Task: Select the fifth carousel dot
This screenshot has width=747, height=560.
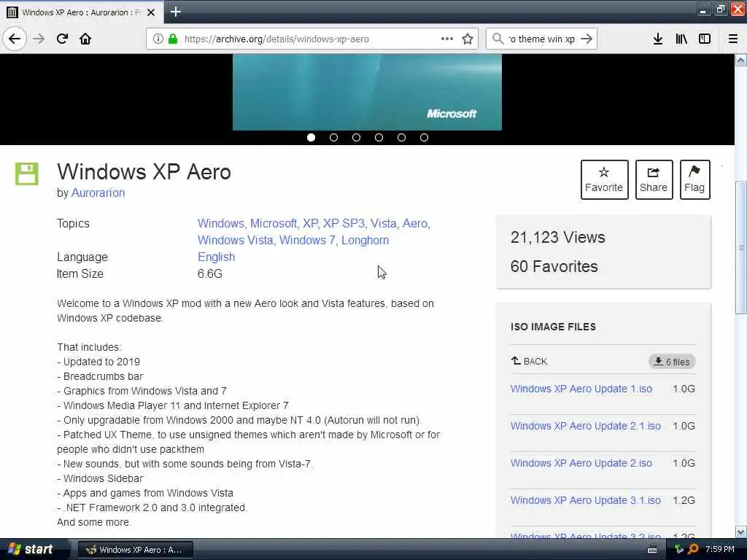Action: pyautogui.click(x=402, y=137)
